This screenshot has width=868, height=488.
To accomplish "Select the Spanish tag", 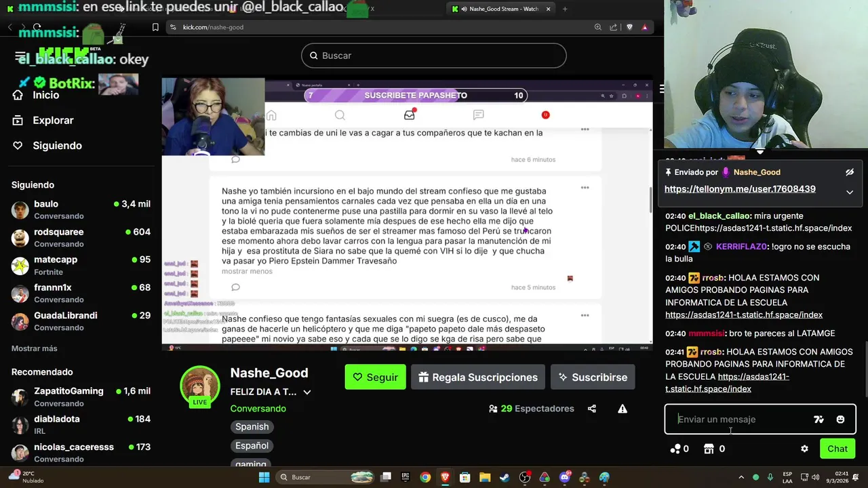I will [x=252, y=426].
